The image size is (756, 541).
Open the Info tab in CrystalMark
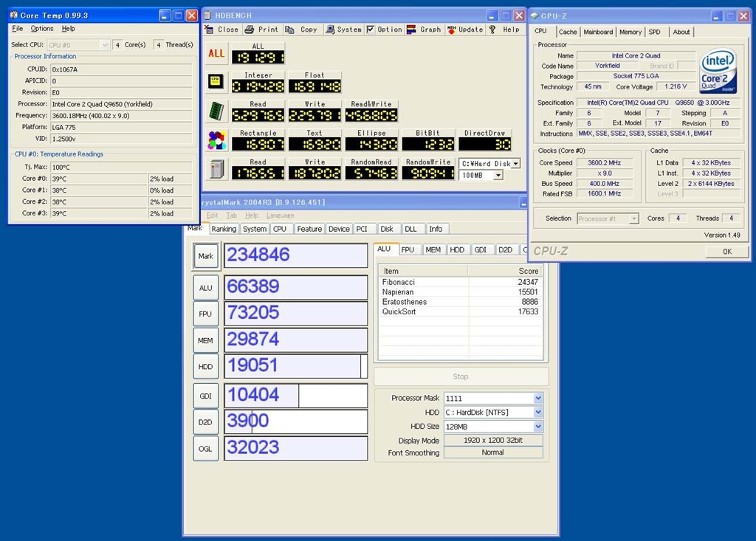436,229
